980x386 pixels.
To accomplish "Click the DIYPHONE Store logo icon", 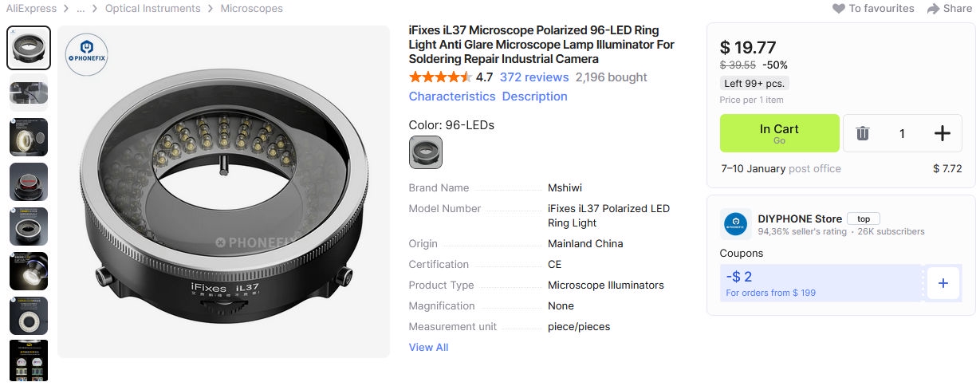I will click(x=736, y=225).
